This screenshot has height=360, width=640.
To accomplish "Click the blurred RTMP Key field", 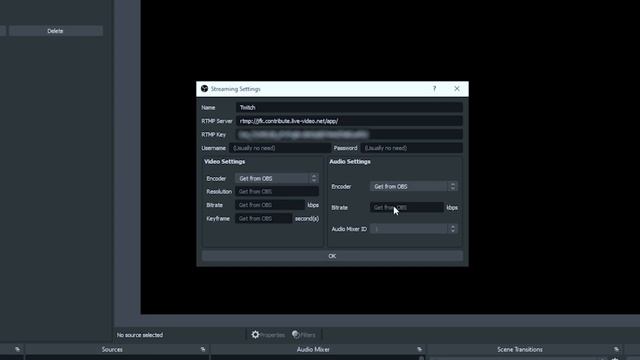I will [349, 134].
